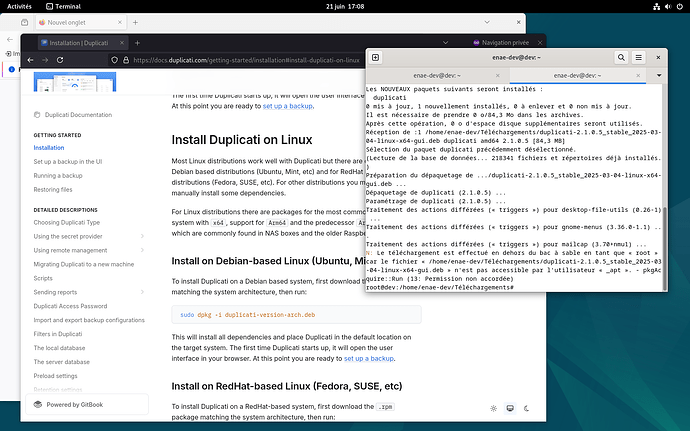Add a new tab in the back Firefox window

[x=135, y=22]
